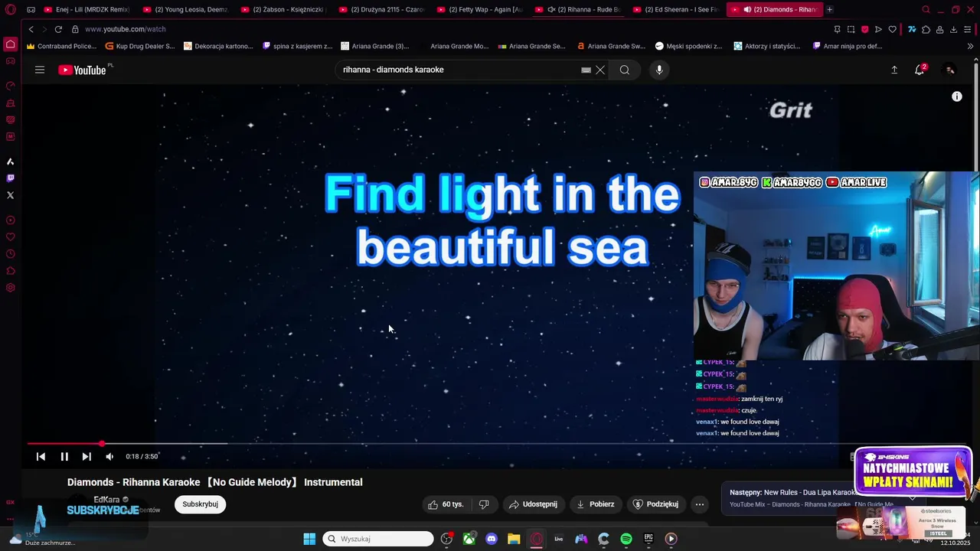980x551 pixels.
Task: Switch to the Enej - Lili tab
Action: tap(87, 9)
